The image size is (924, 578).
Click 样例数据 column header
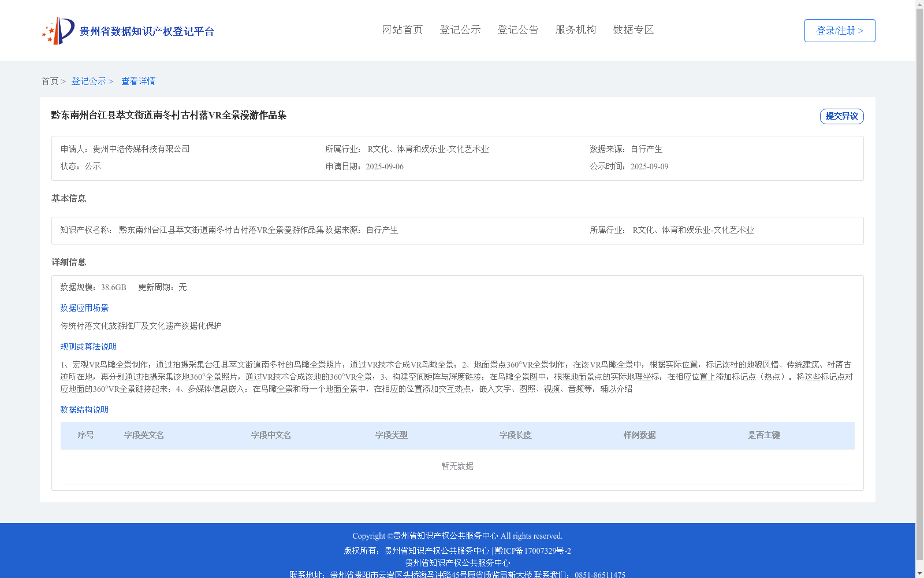click(x=640, y=435)
